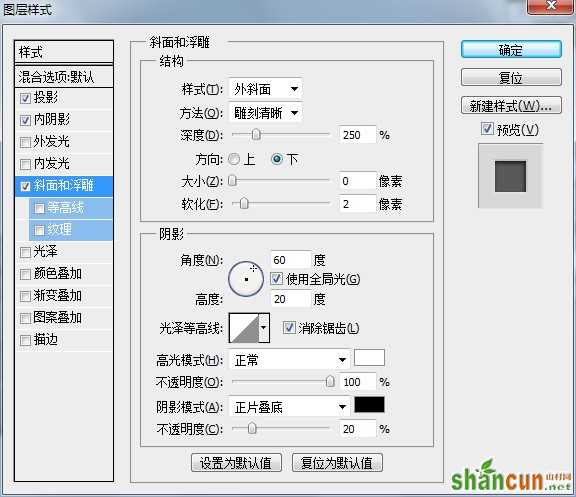Expand the 阴影模式 dropdown 正片叠底
This screenshot has height=497, width=576.
point(289,407)
